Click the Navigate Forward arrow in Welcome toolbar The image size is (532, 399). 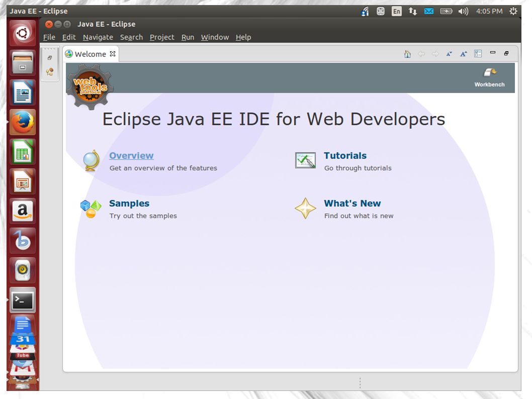coord(435,54)
